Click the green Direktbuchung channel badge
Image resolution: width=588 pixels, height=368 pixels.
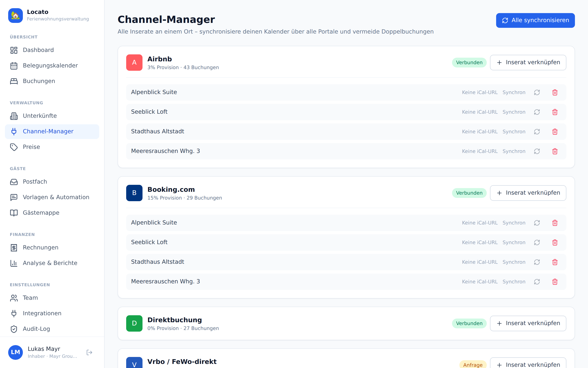pos(134,323)
